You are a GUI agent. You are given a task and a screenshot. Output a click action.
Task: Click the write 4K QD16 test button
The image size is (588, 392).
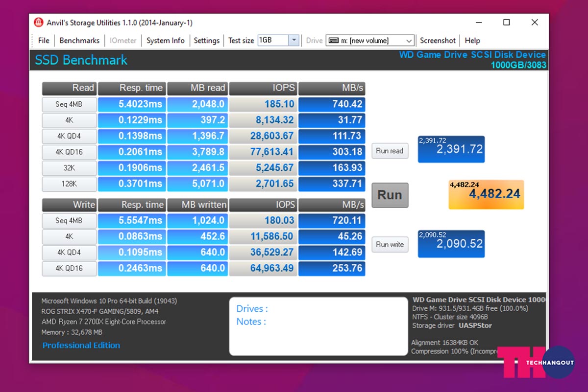tap(69, 268)
